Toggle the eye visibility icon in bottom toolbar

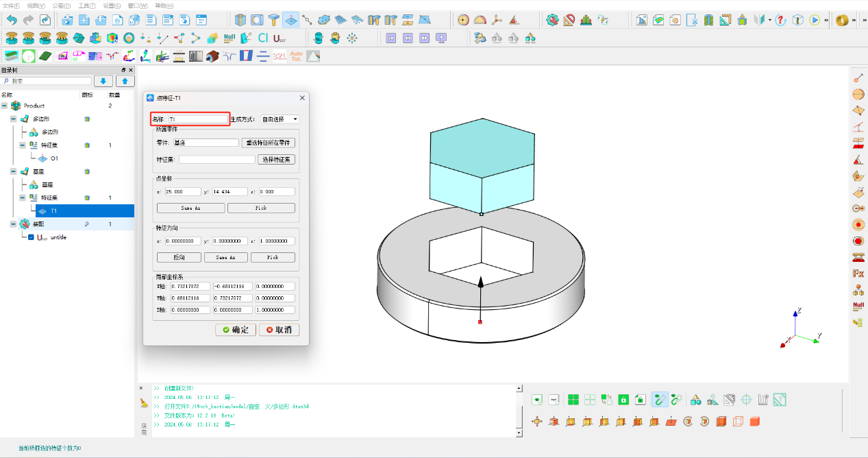click(x=536, y=399)
